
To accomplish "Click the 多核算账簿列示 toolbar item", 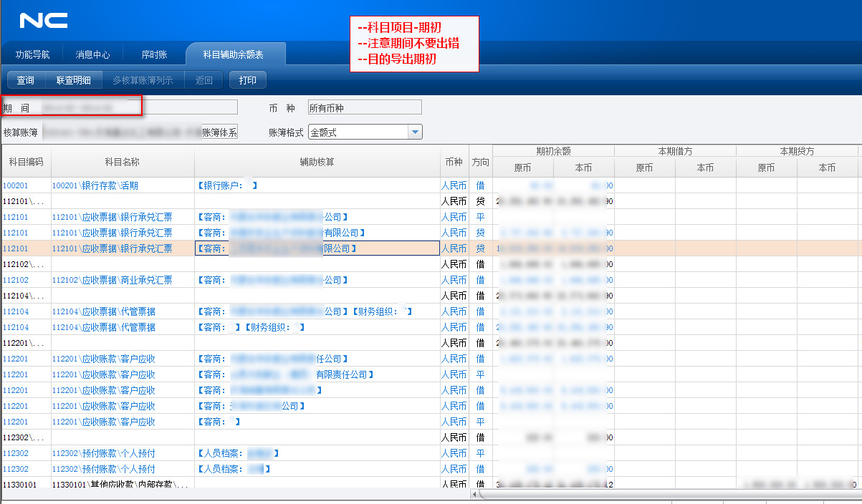I will [x=143, y=80].
